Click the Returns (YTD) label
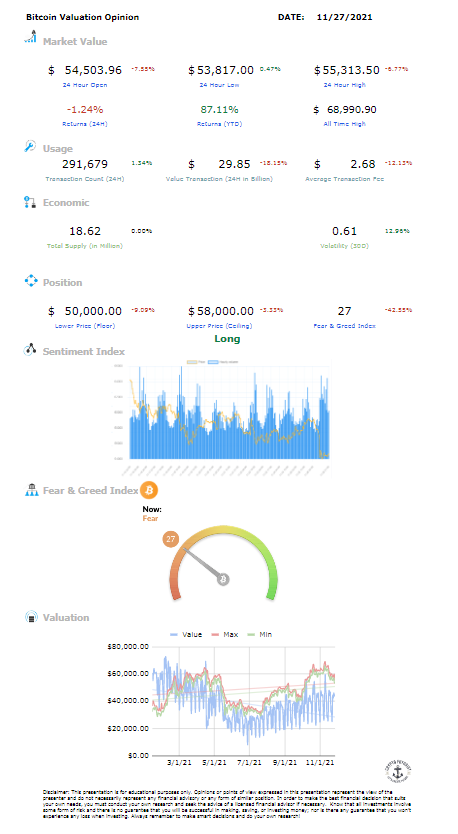 [x=219, y=124]
